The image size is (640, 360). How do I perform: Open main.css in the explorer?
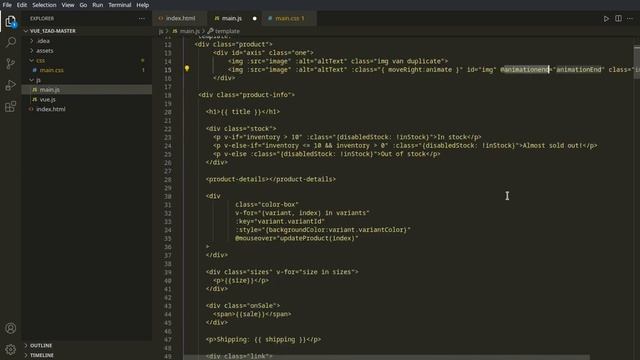click(x=87, y=70)
